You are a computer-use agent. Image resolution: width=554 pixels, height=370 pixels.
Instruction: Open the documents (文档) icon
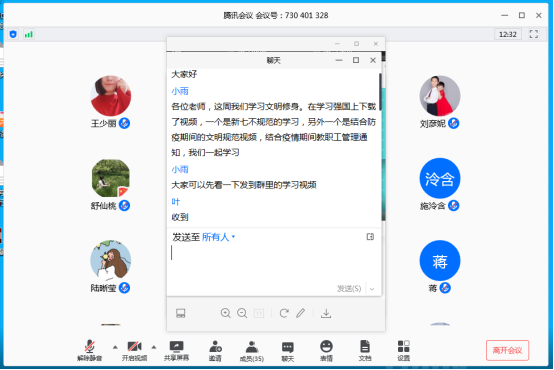pyautogui.click(x=365, y=351)
